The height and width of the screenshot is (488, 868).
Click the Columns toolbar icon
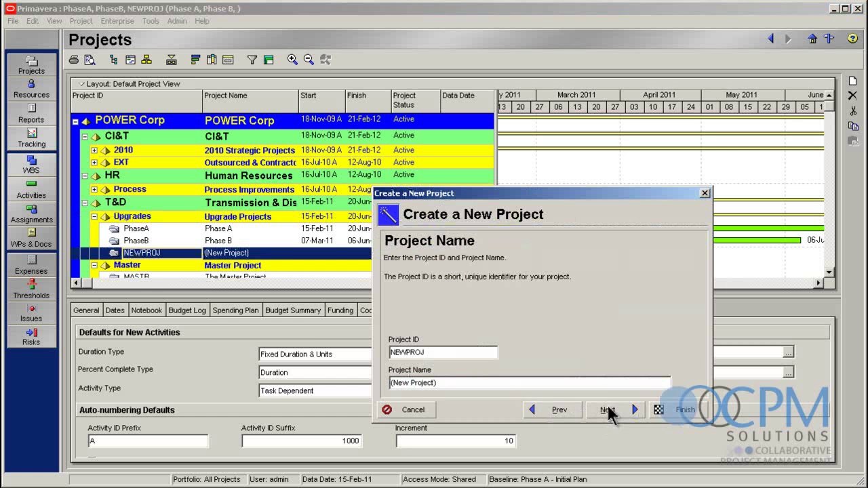(x=212, y=60)
